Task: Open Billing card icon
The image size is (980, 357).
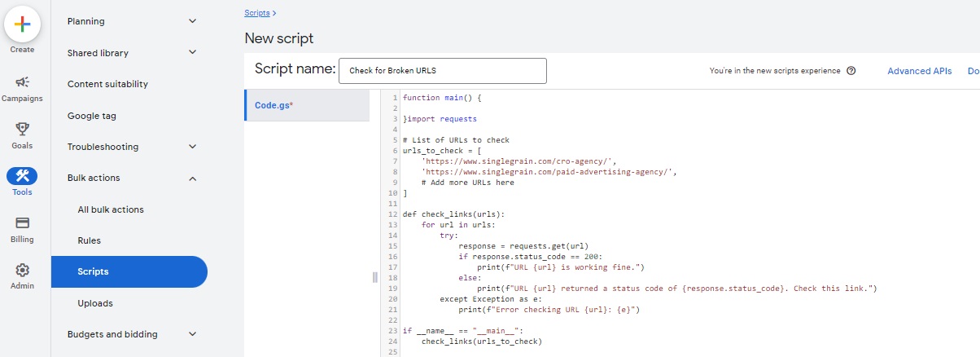Action: tap(22, 223)
